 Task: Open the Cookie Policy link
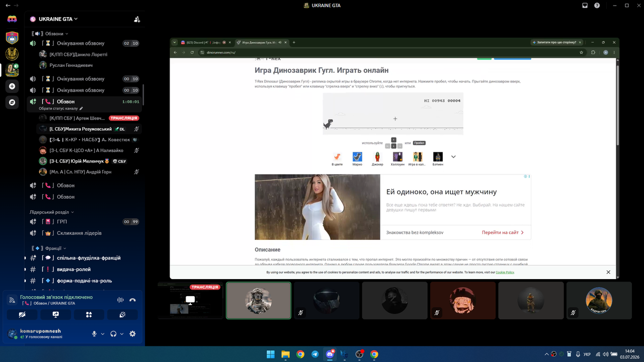tap(505, 272)
